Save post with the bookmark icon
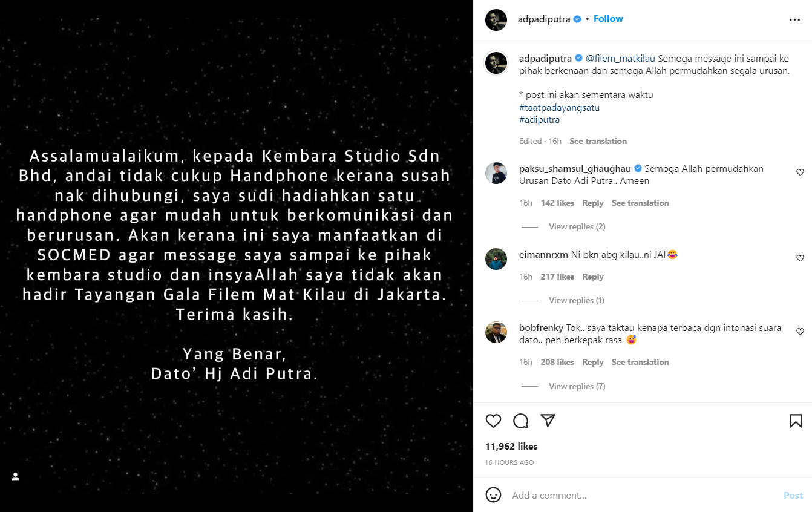This screenshot has width=812, height=512. tap(796, 421)
